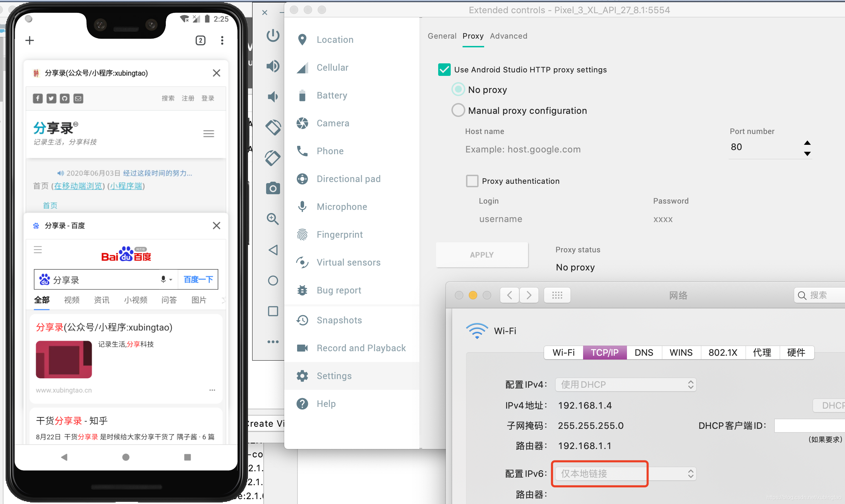
Task: Rotate device left using toolbar icon
Action: (273, 127)
